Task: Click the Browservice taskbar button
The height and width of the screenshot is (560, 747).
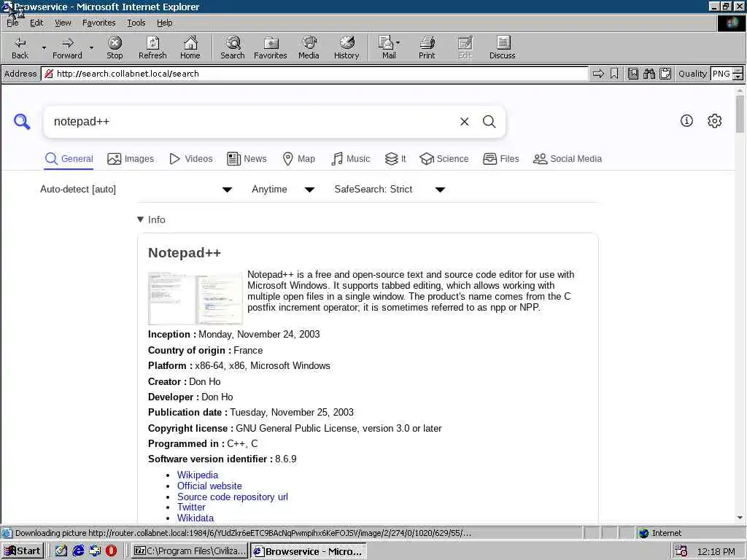Action: [309, 551]
